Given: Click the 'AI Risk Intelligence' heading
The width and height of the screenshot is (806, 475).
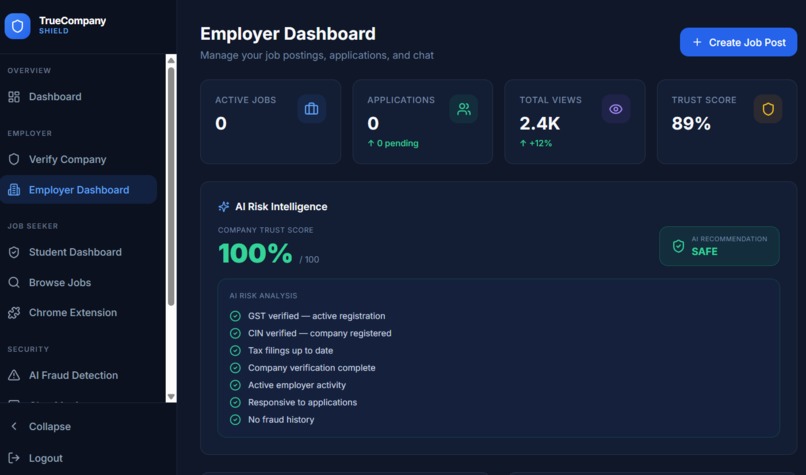Looking at the screenshot, I should click(281, 207).
